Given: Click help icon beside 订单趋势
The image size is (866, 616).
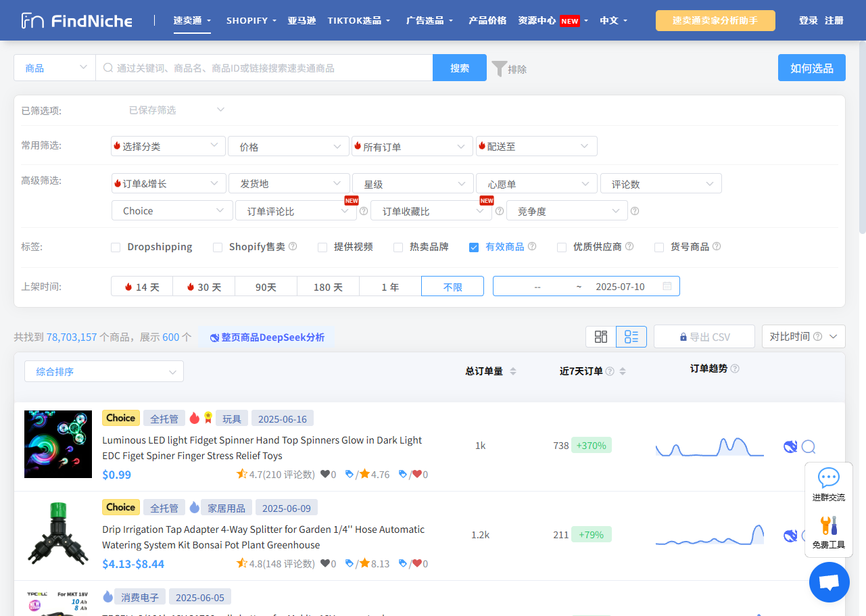Looking at the screenshot, I should (x=735, y=369).
